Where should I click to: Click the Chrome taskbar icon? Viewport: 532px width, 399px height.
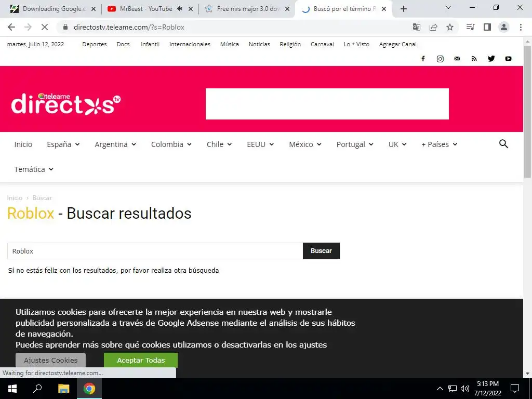pos(89,389)
